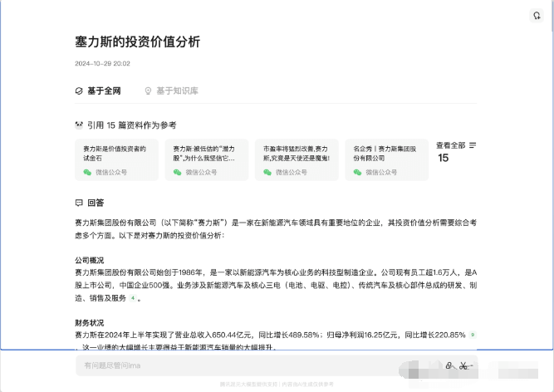554x392 pixels.
Task: Click the 引用 15 篇资料作为参考 label
Action: 132,125
